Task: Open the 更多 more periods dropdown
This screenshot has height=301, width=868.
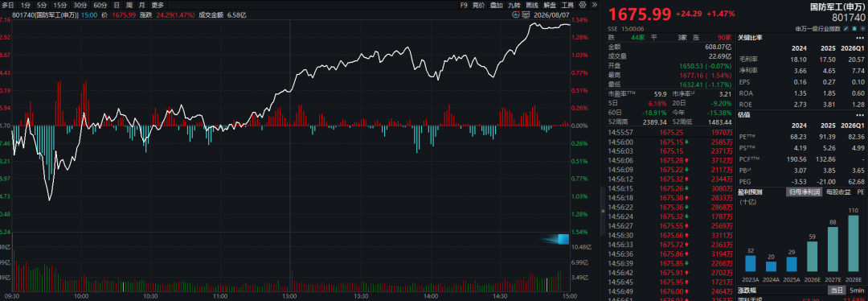Action: [158, 5]
